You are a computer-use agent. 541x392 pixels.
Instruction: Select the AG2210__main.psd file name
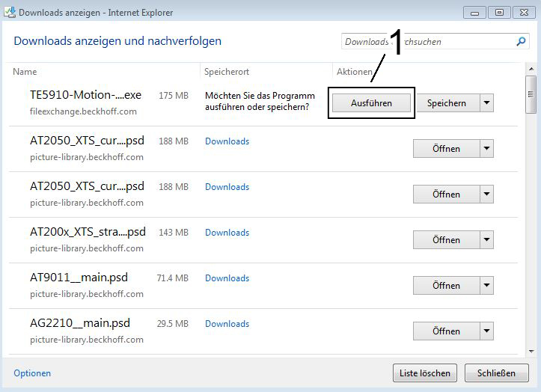(80, 323)
